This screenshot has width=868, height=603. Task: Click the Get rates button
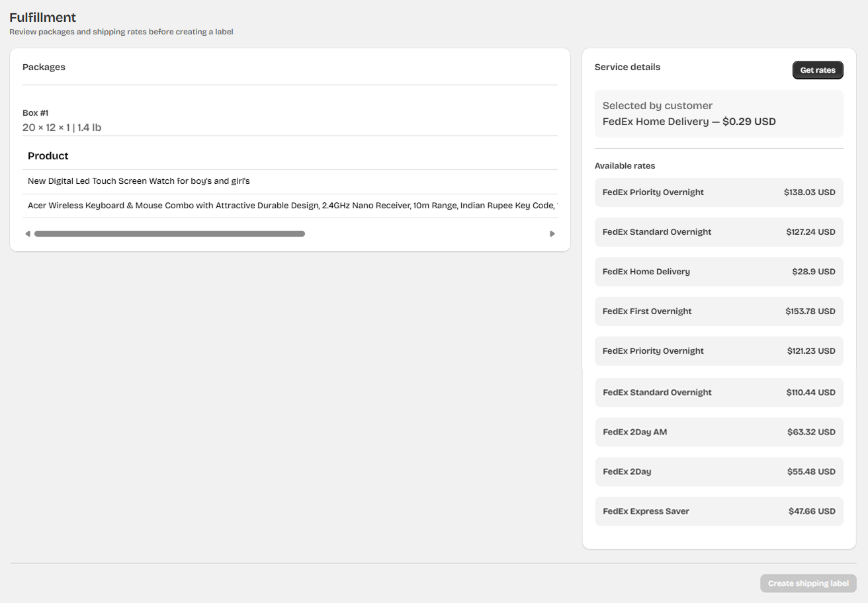click(818, 70)
